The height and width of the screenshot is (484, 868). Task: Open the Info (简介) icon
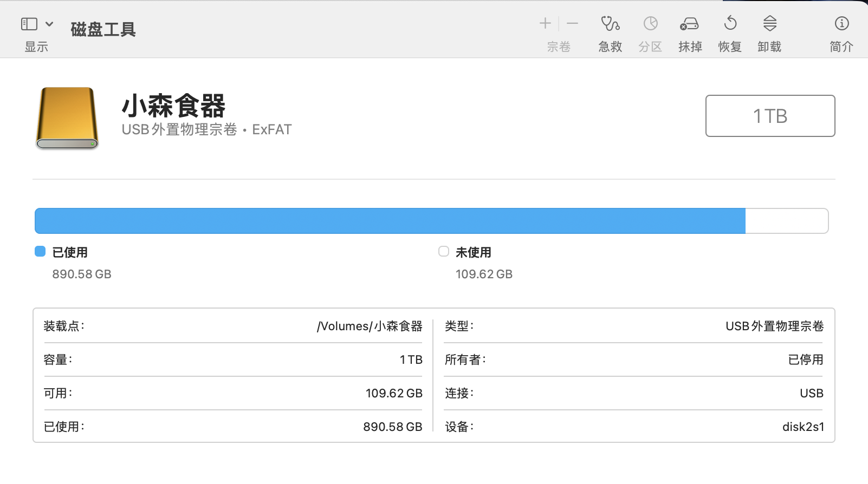841,24
